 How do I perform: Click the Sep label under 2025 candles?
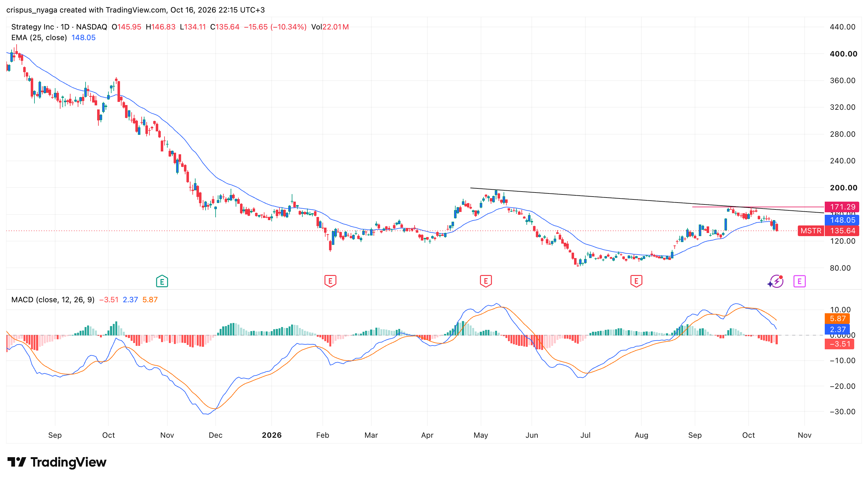(x=55, y=435)
